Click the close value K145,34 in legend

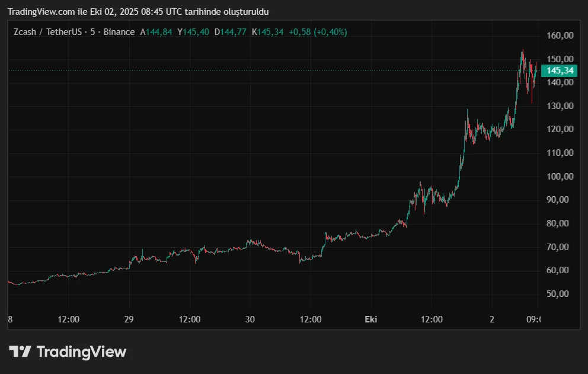[x=267, y=32]
